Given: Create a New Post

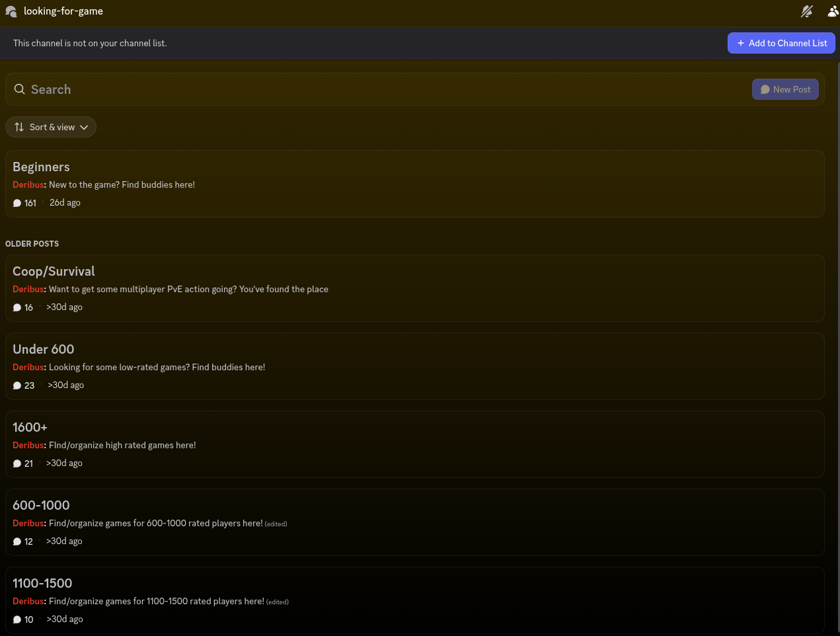Looking at the screenshot, I should pyautogui.click(x=785, y=89).
